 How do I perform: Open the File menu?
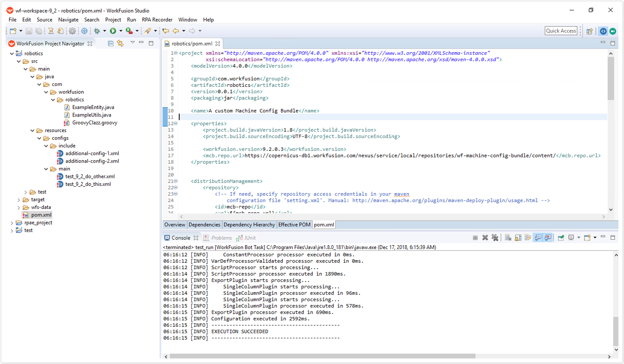[12, 20]
